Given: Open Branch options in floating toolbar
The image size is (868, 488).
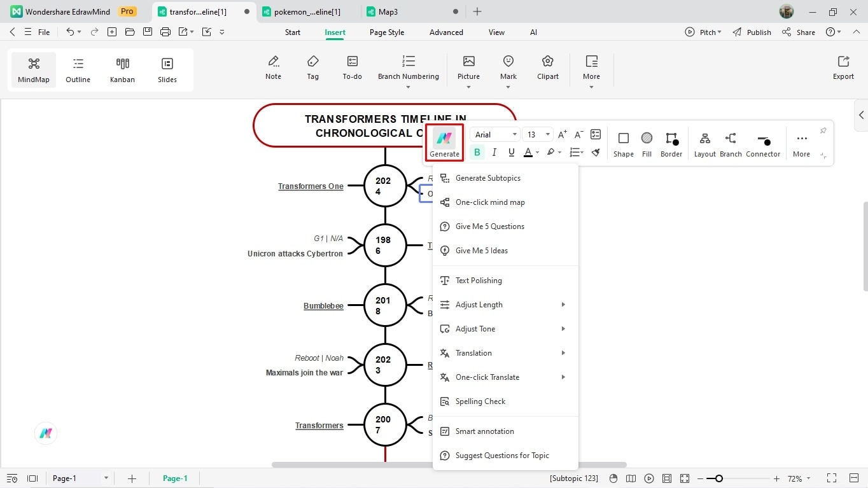Looking at the screenshot, I should click(731, 144).
